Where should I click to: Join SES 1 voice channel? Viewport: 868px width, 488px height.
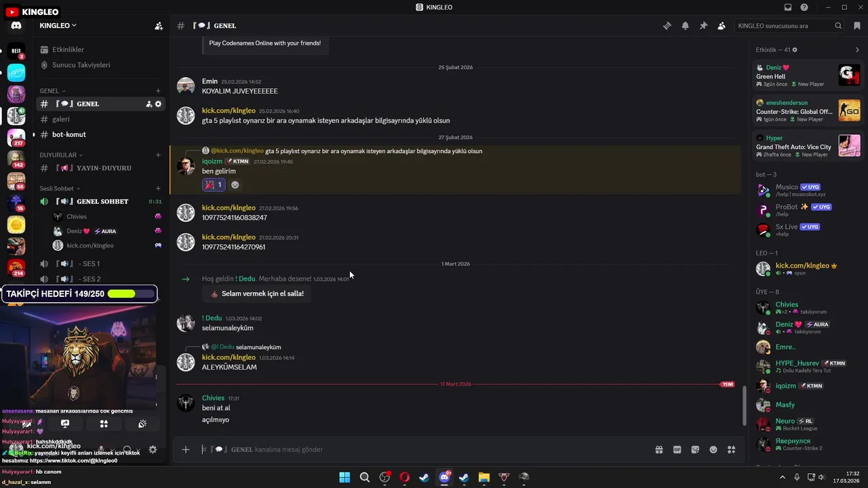[x=101, y=264]
